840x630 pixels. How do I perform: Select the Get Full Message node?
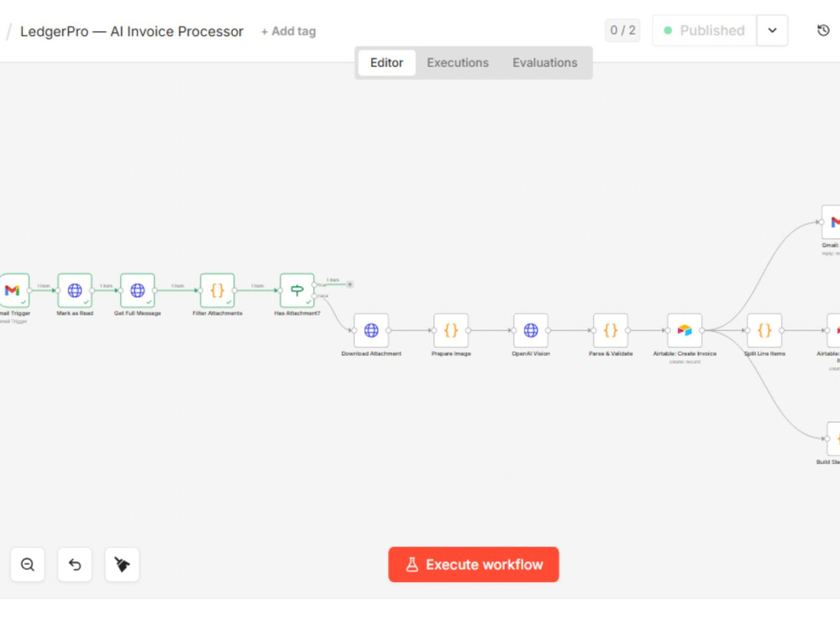pyautogui.click(x=138, y=291)
